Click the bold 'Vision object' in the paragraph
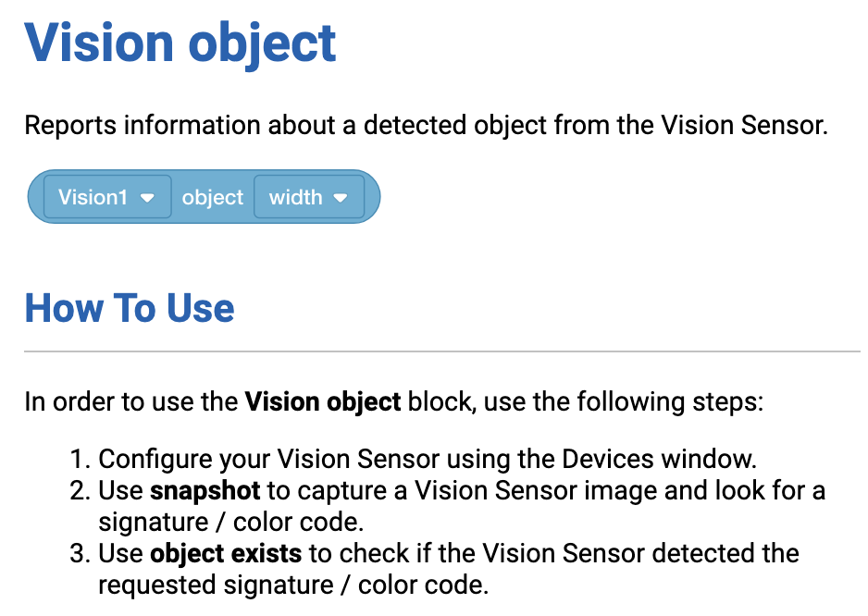Screen dimensions: 868x616 (x=323, y=401)
